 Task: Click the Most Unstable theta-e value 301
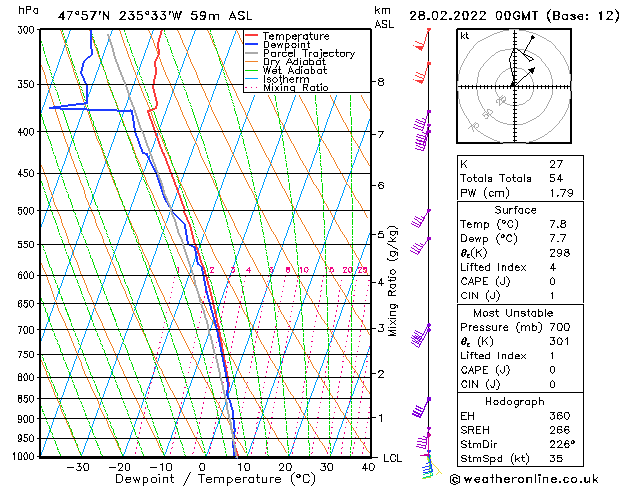tap(560, 342)
